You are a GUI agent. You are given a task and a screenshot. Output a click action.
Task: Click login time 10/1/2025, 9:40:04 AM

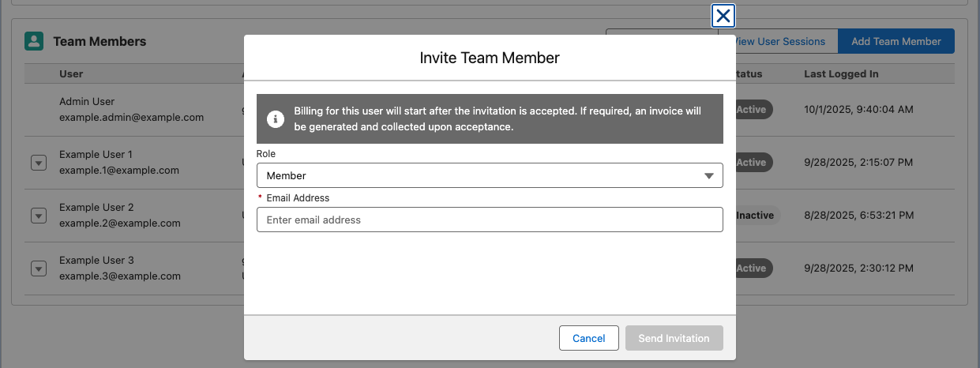(x=858, y=110)
